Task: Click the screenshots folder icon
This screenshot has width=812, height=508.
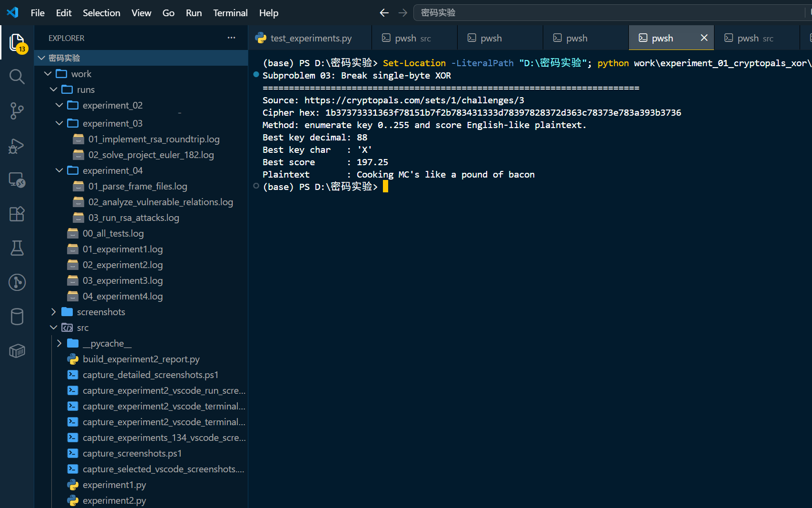Action: coord(67,312)
